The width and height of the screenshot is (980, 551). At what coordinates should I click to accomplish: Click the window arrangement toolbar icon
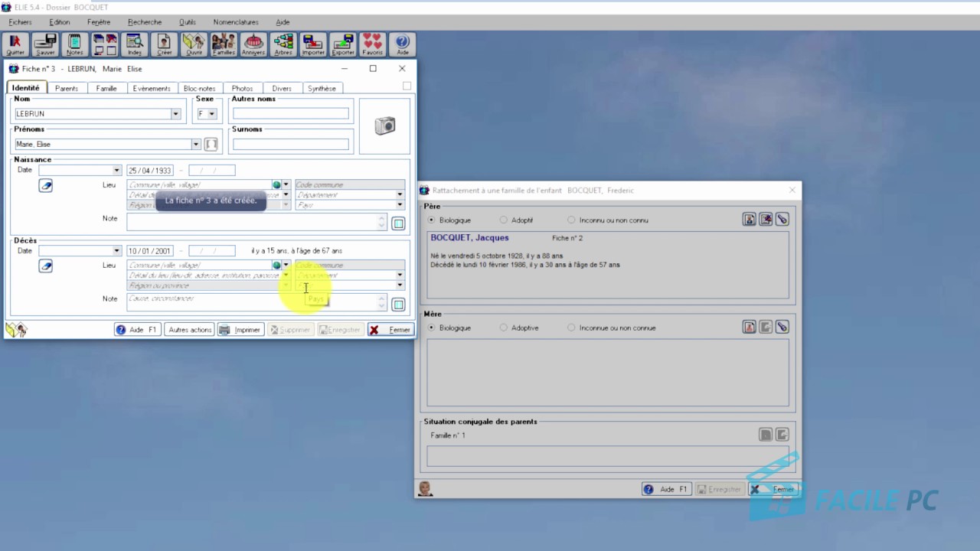(105, 44)
